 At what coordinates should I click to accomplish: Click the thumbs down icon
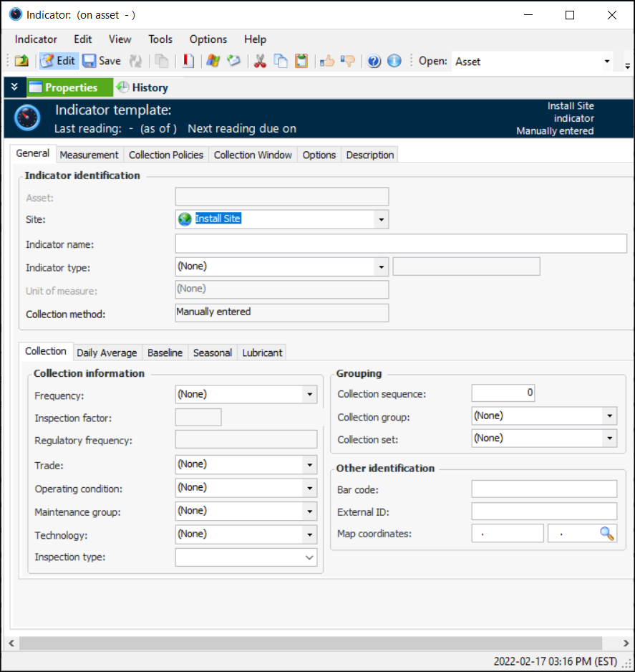click(x=348, y=61)
